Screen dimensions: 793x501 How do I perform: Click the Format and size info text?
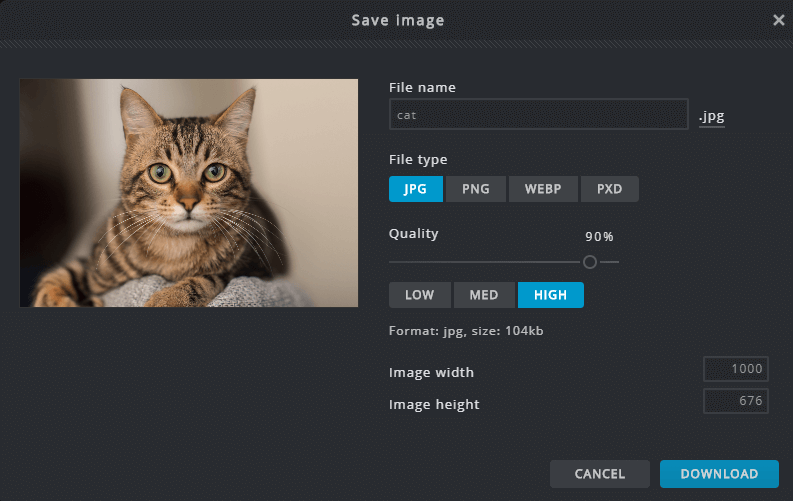(x=466, y=331)
